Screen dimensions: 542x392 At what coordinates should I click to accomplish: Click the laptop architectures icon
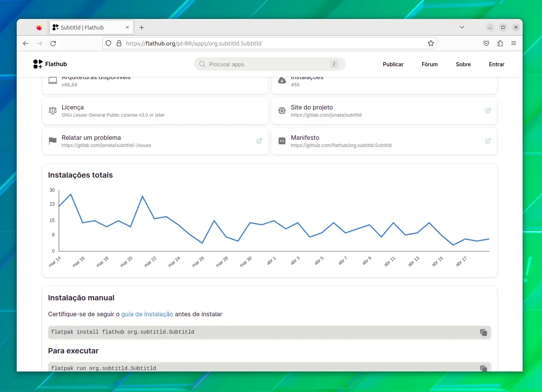pos(53,80)
